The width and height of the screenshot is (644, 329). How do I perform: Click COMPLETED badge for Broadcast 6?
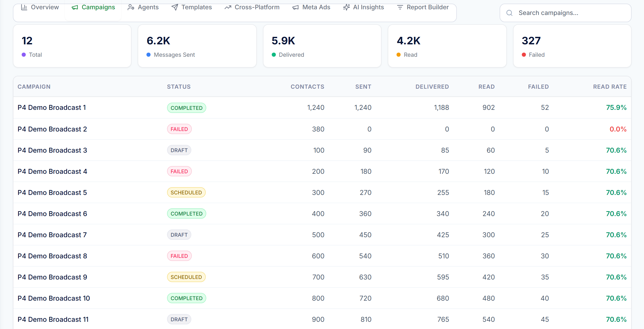[186, 213]
